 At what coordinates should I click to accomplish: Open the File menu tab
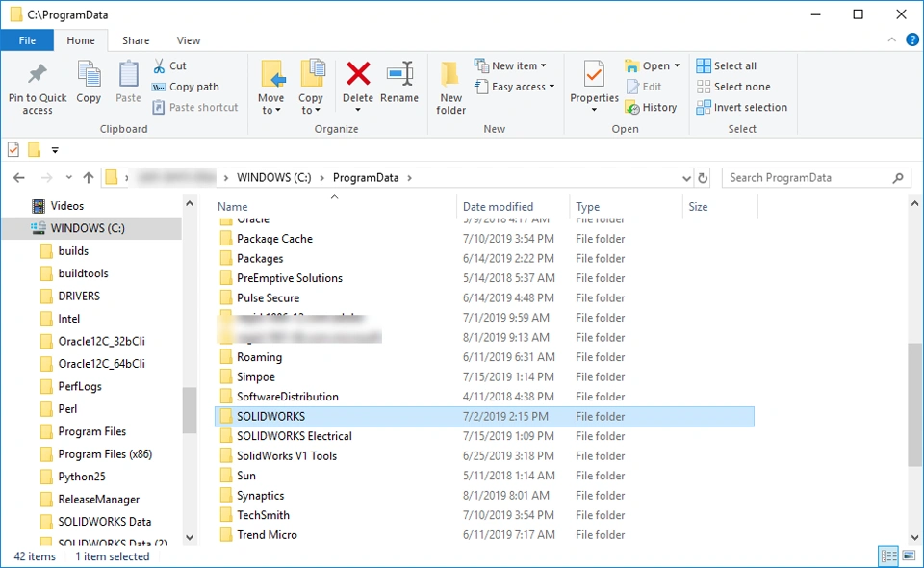27,40
